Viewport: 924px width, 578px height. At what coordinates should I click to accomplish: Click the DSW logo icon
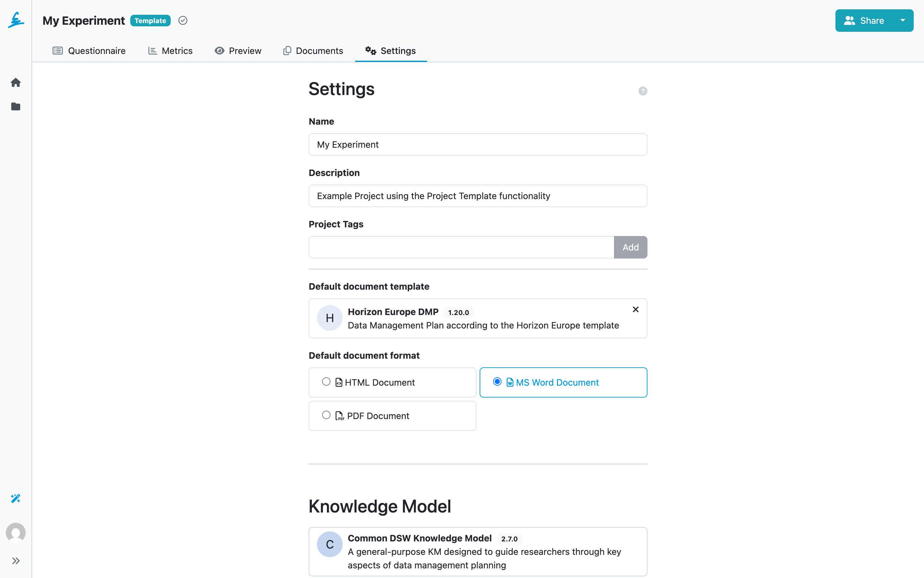pyautogui.click(x=16, y=20)
